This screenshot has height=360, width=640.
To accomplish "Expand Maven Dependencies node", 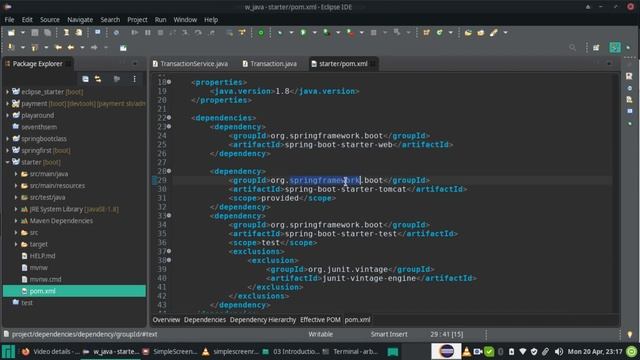I will pos(16,221).
